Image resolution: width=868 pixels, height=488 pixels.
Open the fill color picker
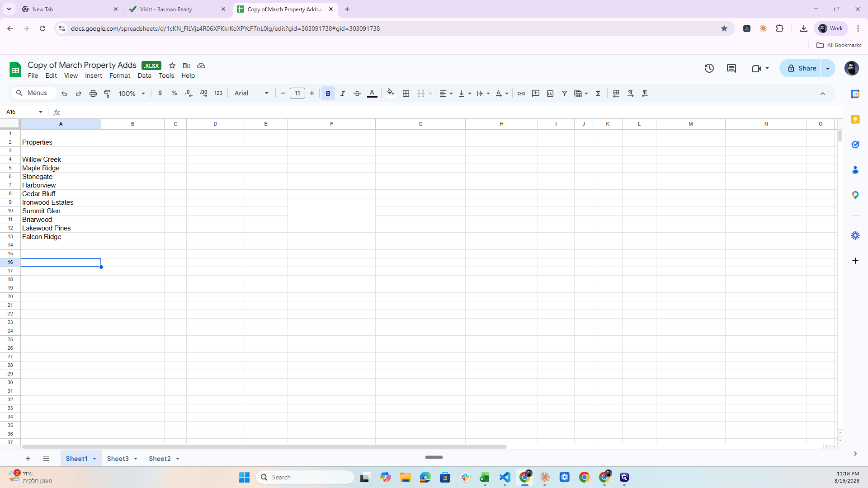click(x=391, y=94)
